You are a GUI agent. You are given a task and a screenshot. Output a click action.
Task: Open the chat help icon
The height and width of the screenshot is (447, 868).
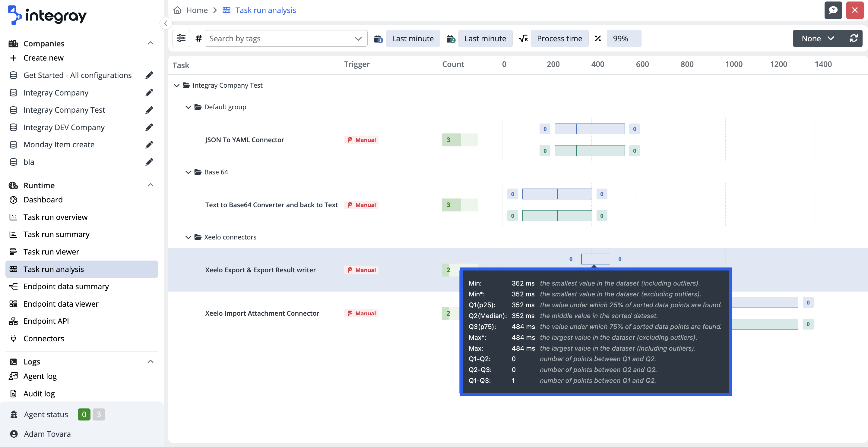tap(833, 10)
